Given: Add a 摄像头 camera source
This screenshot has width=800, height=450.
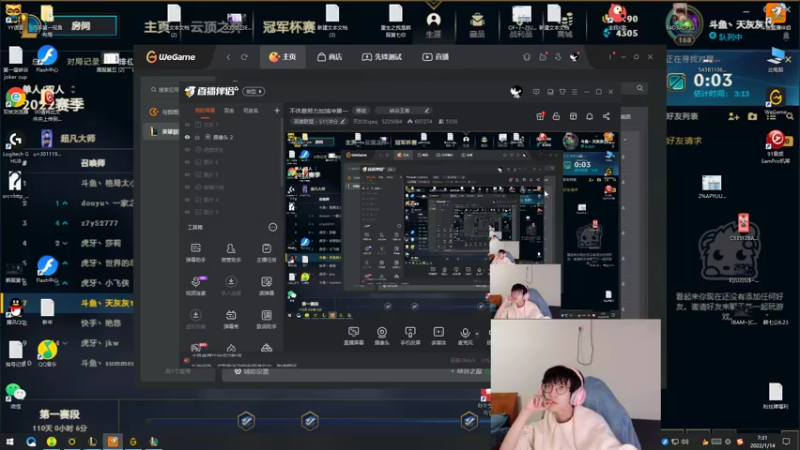Looking at the screenshot, I should 382,336.
